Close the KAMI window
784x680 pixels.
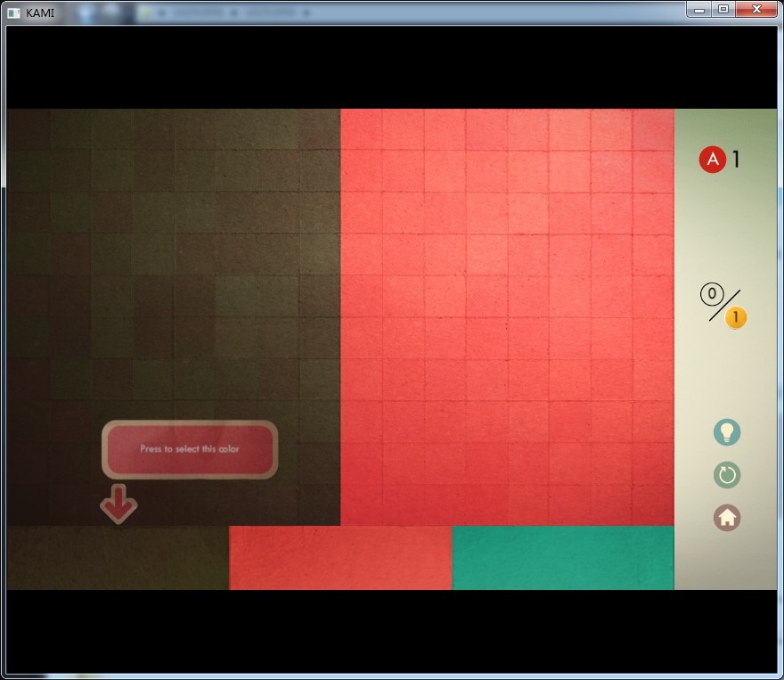point(756,10)
